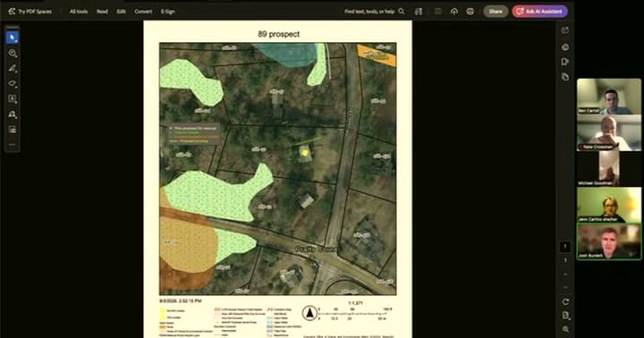
Task: Select the arrow selection tool
Action: 13,38
